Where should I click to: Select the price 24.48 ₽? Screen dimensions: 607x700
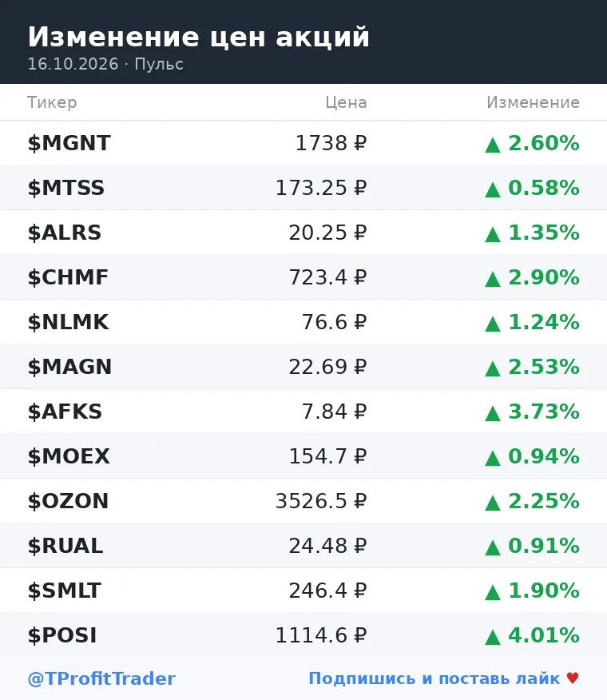pyautogui.click(x=328, y=546)
